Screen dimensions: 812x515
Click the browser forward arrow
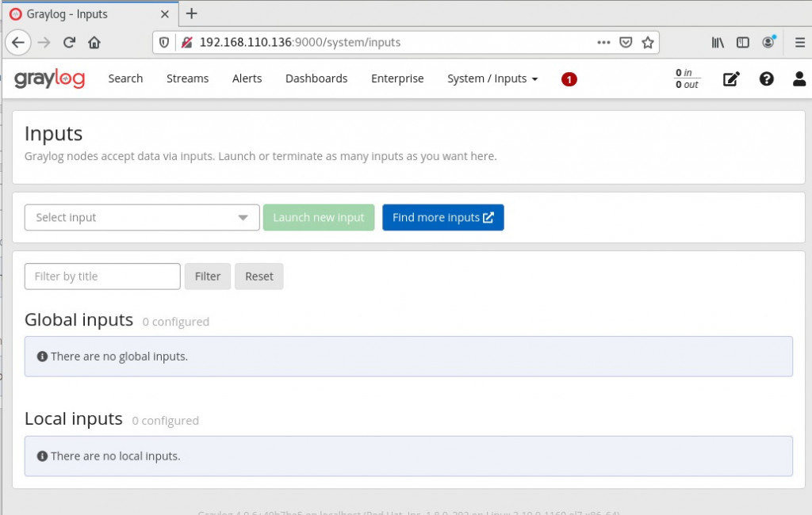pyautogui.click(x=44, y=43)
